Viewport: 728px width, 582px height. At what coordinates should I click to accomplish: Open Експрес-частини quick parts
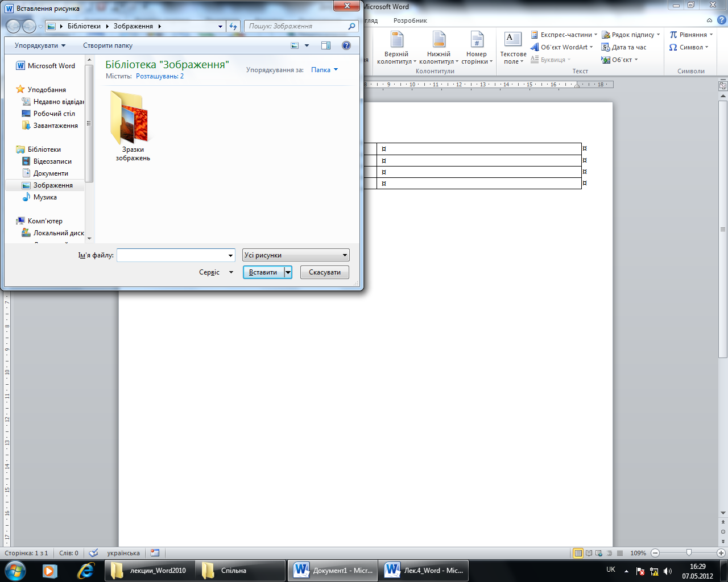[x=564, y=35]
